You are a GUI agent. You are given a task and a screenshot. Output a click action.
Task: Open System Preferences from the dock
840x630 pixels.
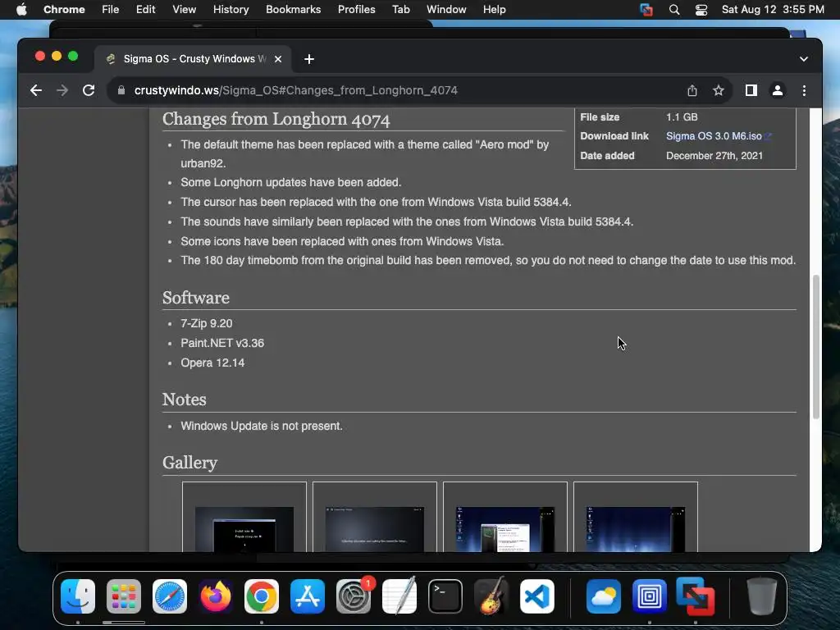pos(354,596)
